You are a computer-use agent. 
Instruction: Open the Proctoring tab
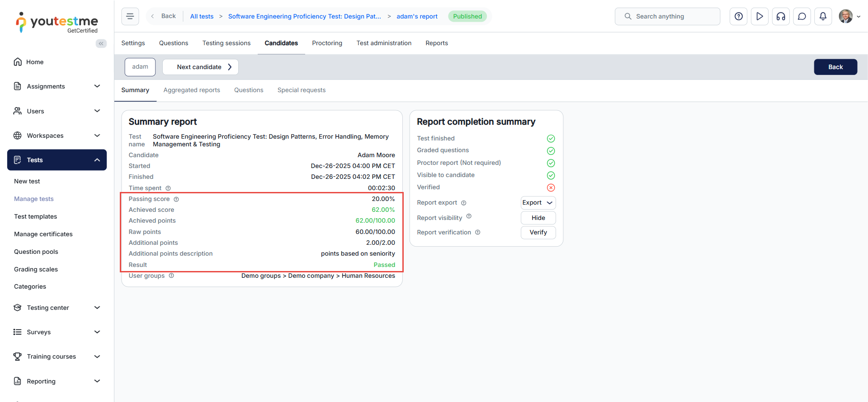327,43
